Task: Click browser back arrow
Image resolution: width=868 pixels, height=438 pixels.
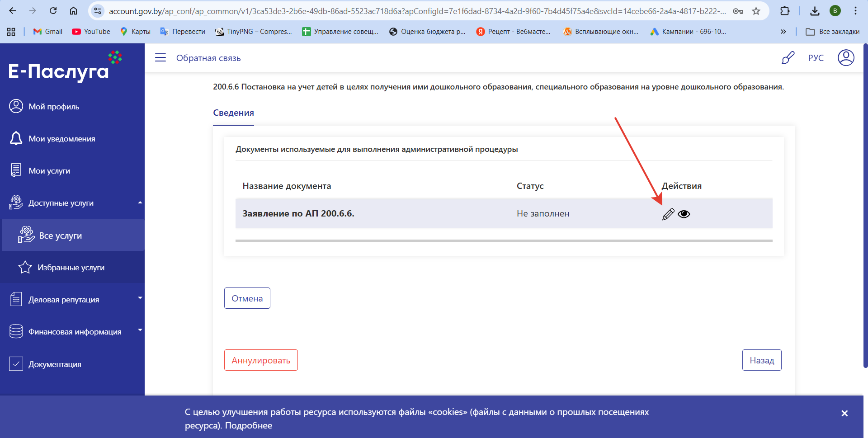Action: 13,11
